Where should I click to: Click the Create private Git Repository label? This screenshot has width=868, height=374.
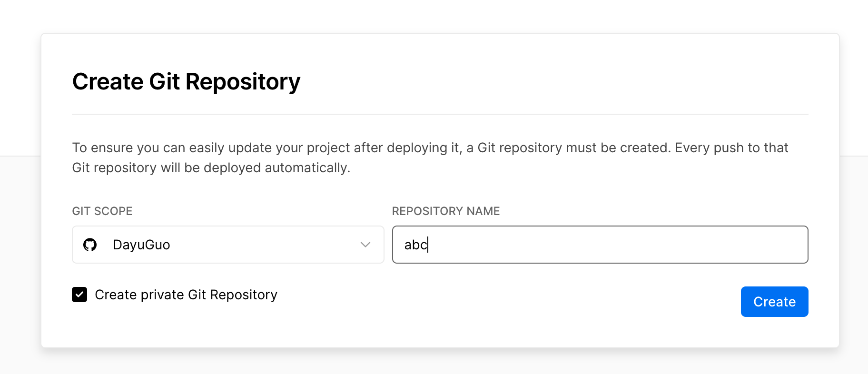pyautogui.click(x=186, y=295)
